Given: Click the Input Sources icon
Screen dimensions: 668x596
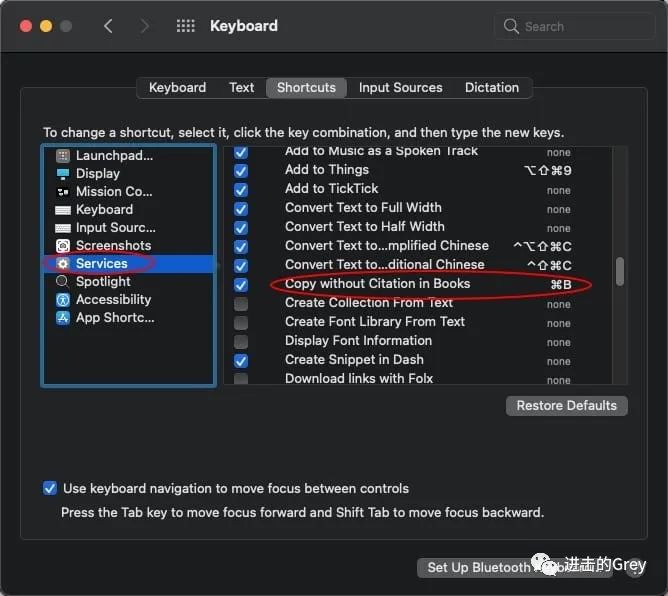Looking at the screenshot, I should pos(63,228).
